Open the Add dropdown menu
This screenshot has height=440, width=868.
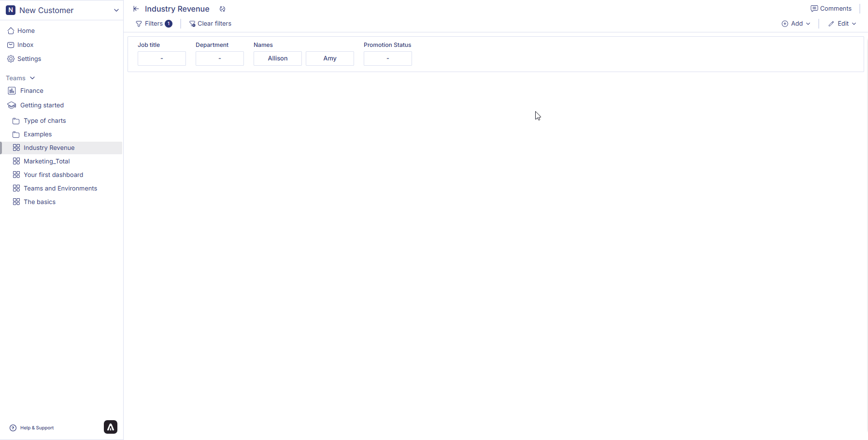point(796,24)
